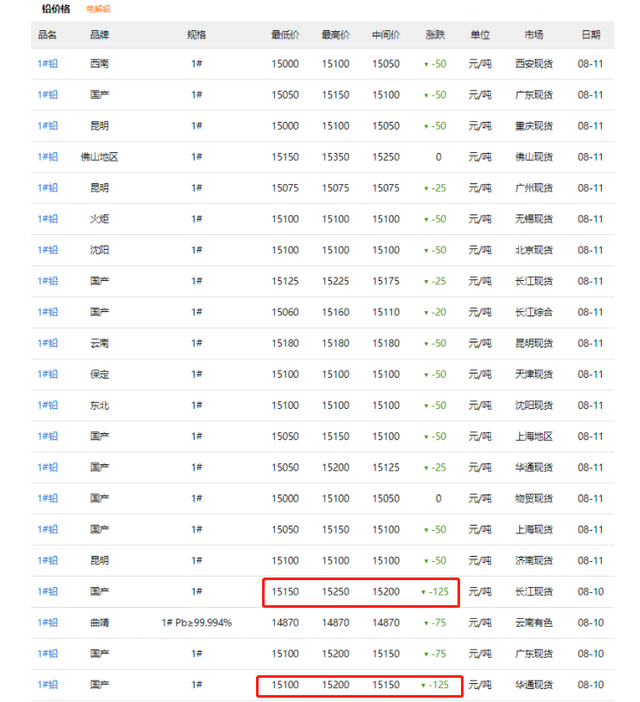The height and width of the screenshot is (702, 640).
Task: Click the 品牌 column header
Action: pos(99,35)
